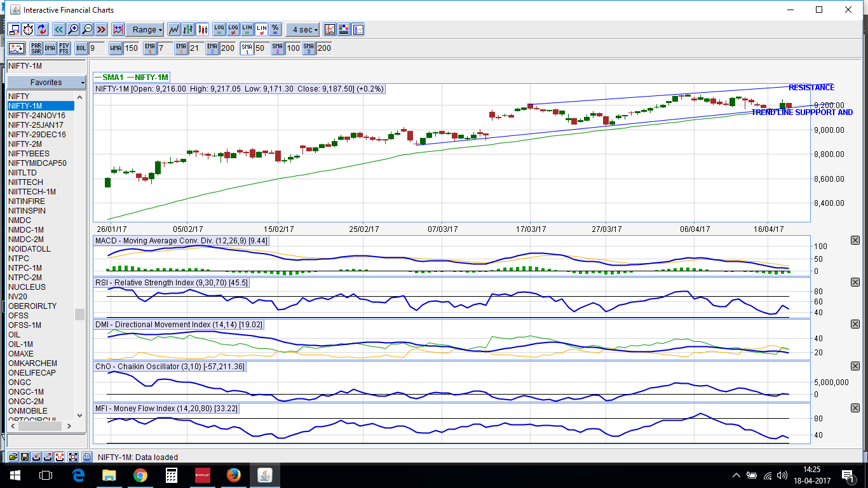
Task: Click the NIFTY-1M symbol search field
Action: 46,66
